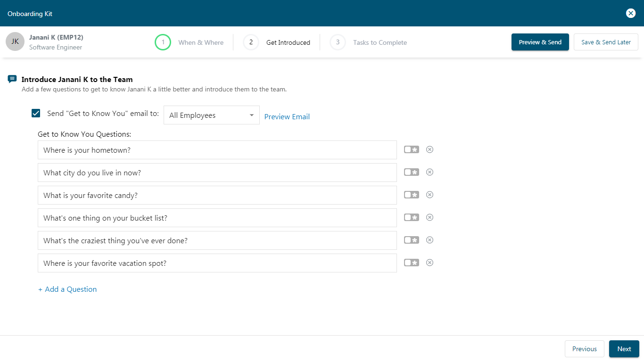Toggle required on the craziest thing question
644x362 pixels.
tap(411, 240)
